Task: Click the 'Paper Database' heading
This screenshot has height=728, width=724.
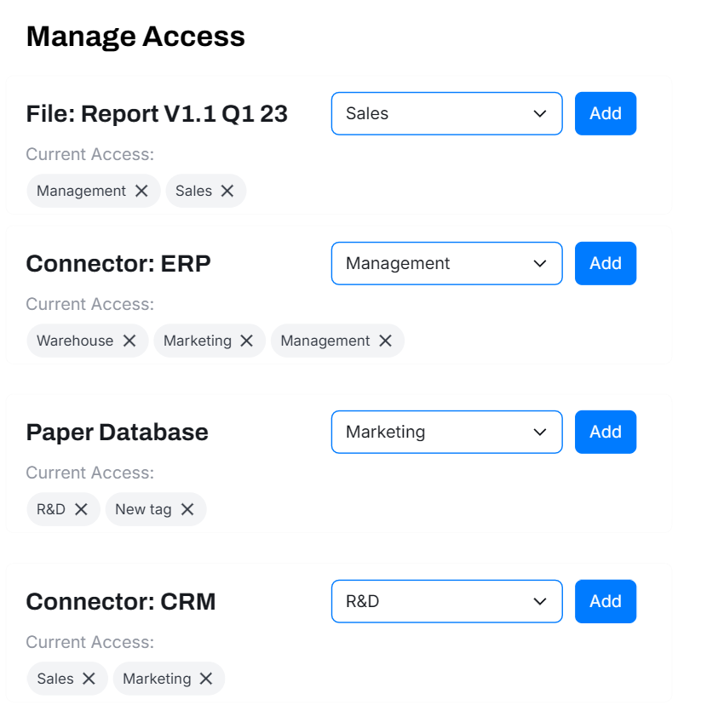Action: 117,433
